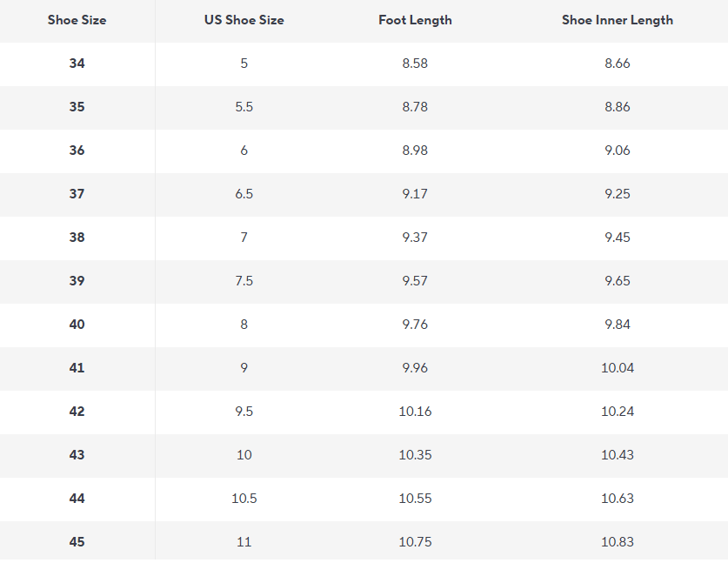Select foot length 9.76 cell
728x563 pixels.
click(415, 325)
